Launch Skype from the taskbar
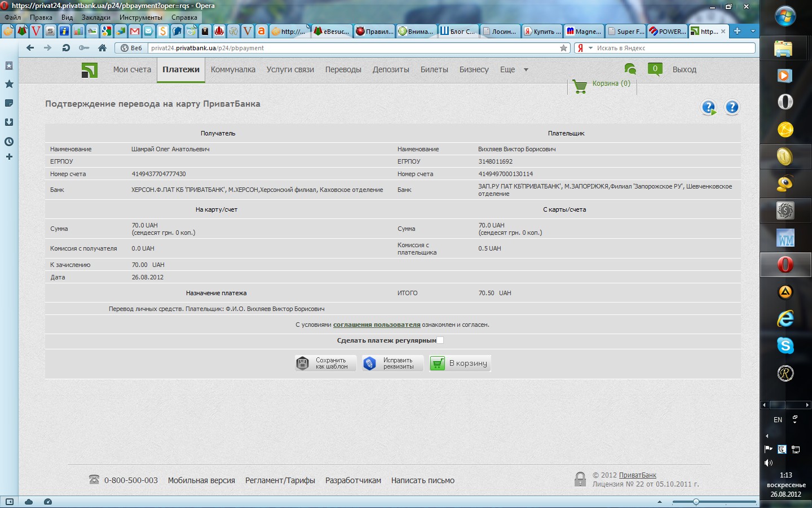Viewport: 812px width, 508px height. (x=785, y=345)
